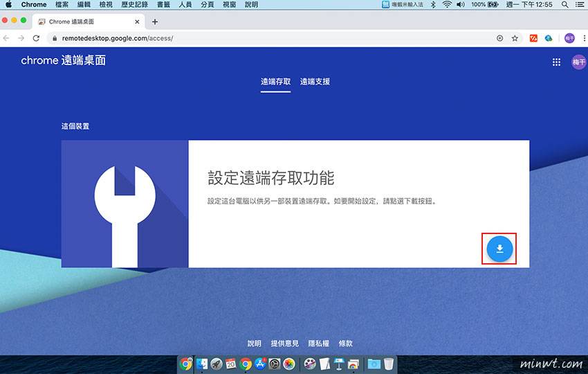
Task: Open the 隱私權 footer link
Action: coord(318,344)
